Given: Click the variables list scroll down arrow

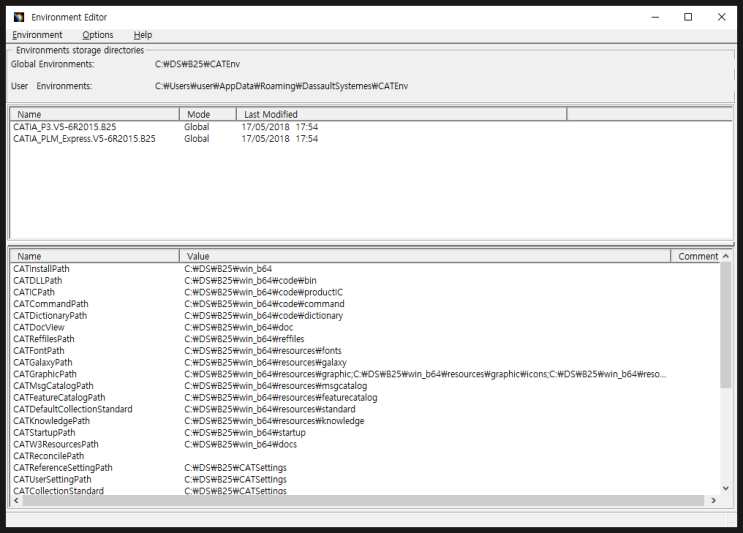Looking at the screenshot, I should click(x=725, y=488).
